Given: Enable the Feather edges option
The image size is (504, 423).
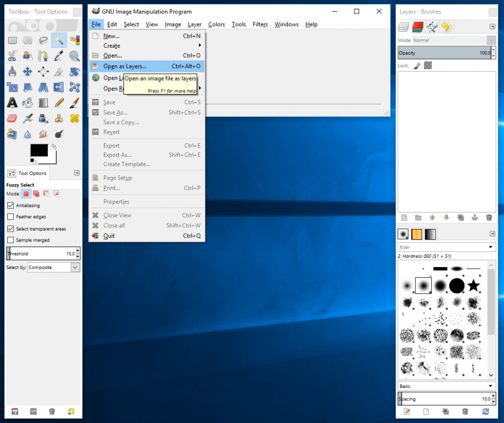Looking at the screenshot, I should [x=10, y=216].
